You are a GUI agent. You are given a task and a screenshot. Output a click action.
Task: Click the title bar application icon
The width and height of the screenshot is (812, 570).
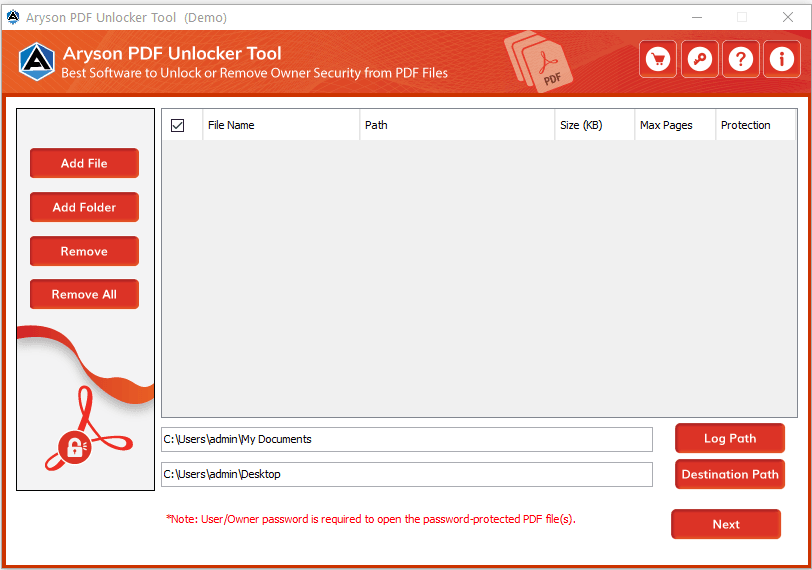[13, 17]
